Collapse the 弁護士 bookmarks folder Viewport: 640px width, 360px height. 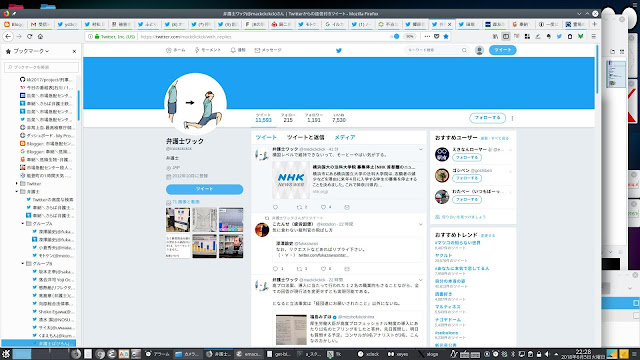click(x=17, y=191)
